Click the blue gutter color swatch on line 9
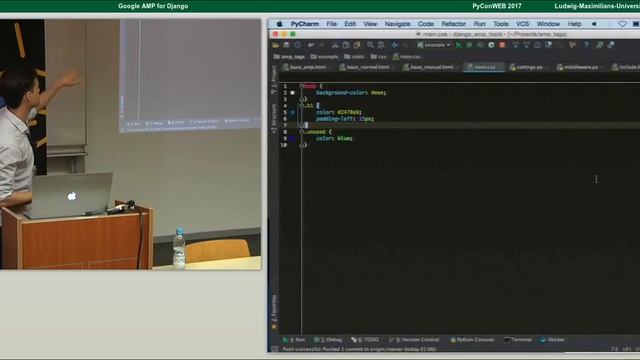 coord(292,138)
